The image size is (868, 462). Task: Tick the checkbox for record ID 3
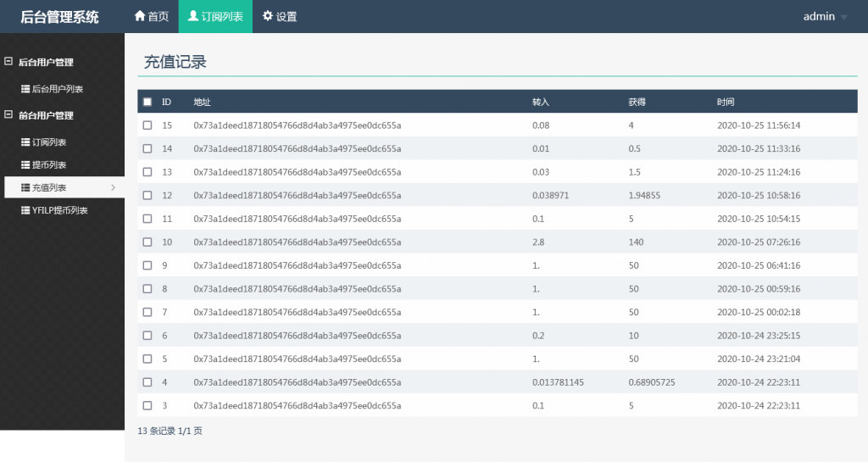(x=147, y=406)
